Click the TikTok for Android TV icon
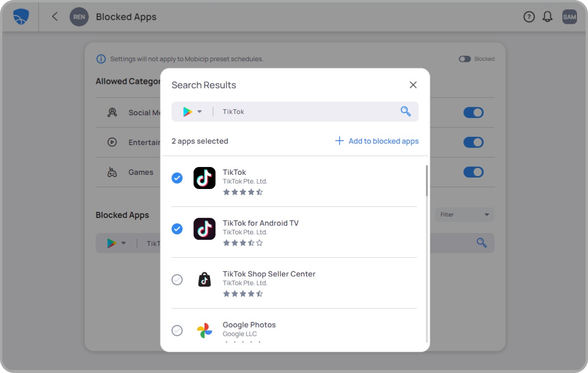Viewport: 588px width, 373px height. tap(204, 228)
